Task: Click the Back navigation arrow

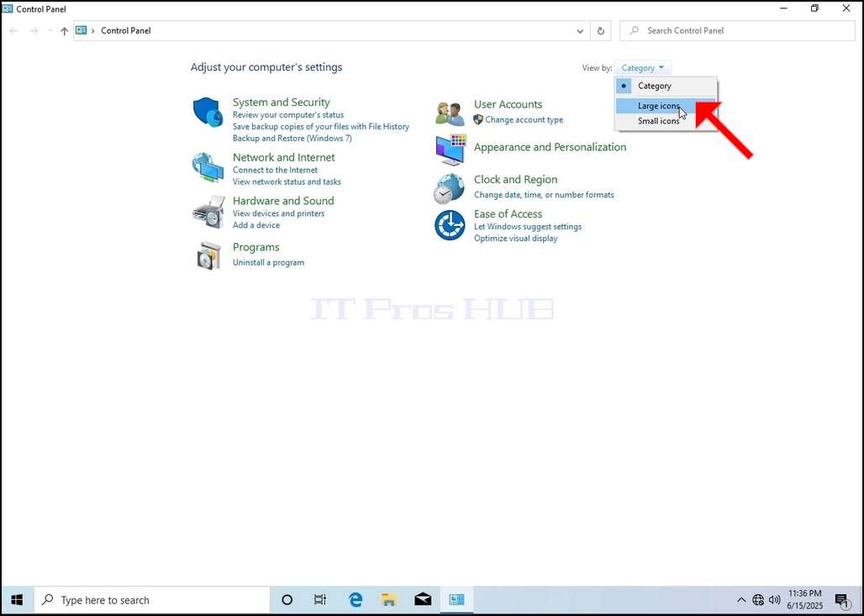Action: (13, 31)
